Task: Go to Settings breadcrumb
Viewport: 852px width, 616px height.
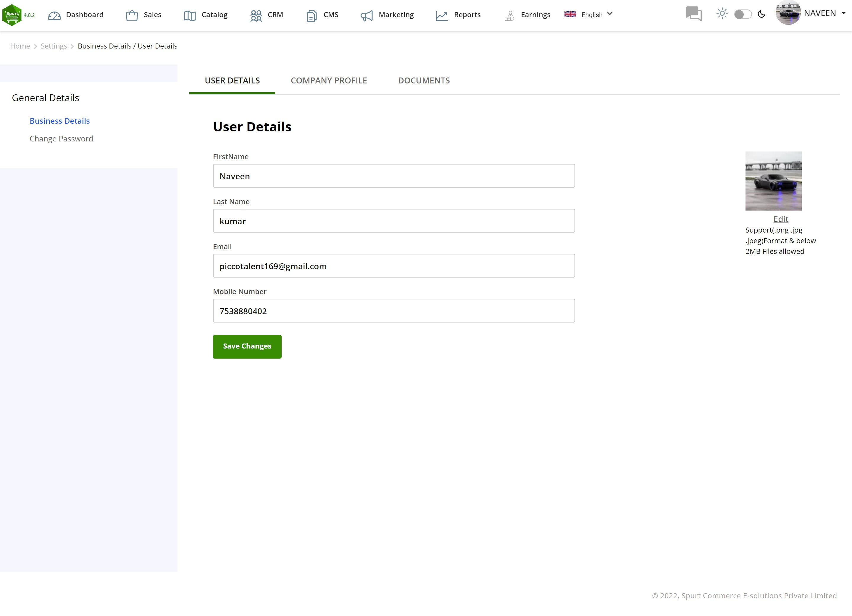Action: click(x=54, y=46)
